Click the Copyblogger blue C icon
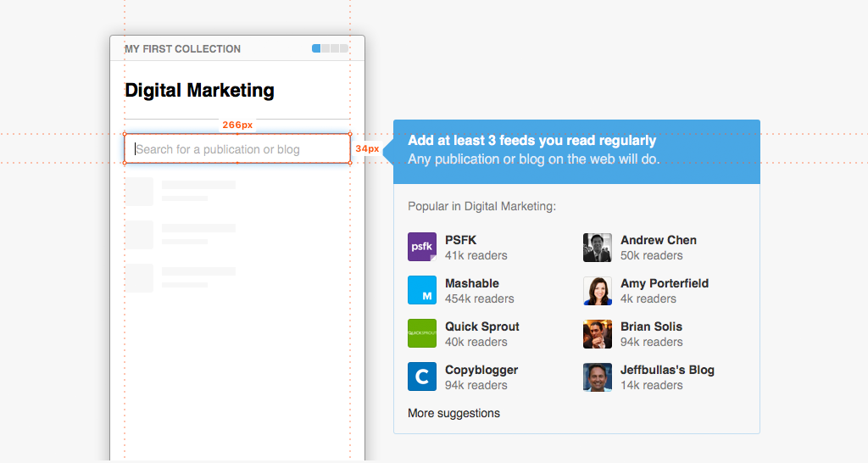The image size is (868, 463). [x=422, y=377]
